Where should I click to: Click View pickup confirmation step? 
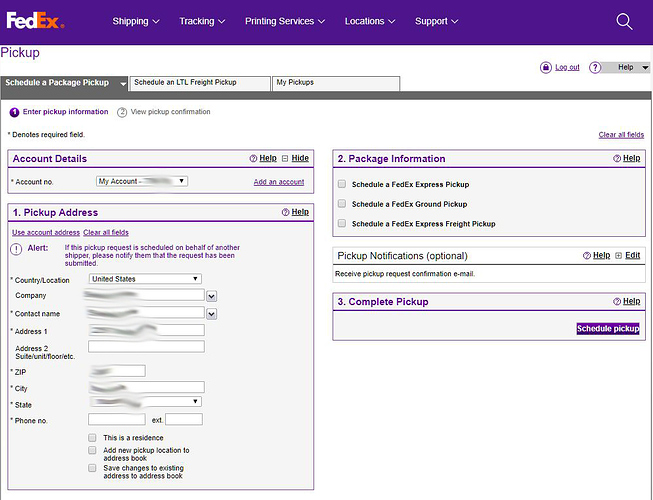click(164, 112)
